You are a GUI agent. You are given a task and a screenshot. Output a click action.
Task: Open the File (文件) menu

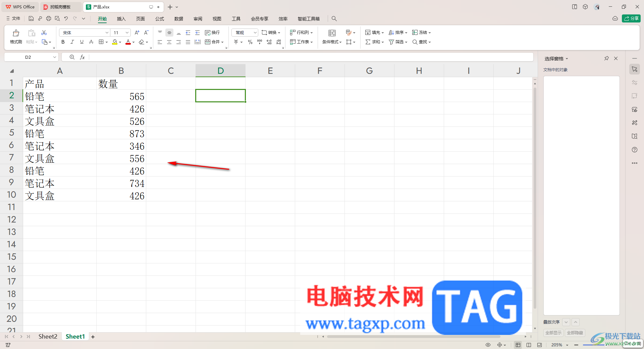(13, 18)
